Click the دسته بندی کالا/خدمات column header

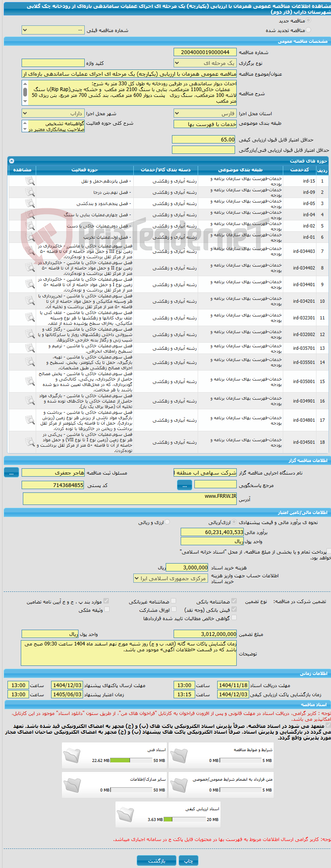[166, 170]
